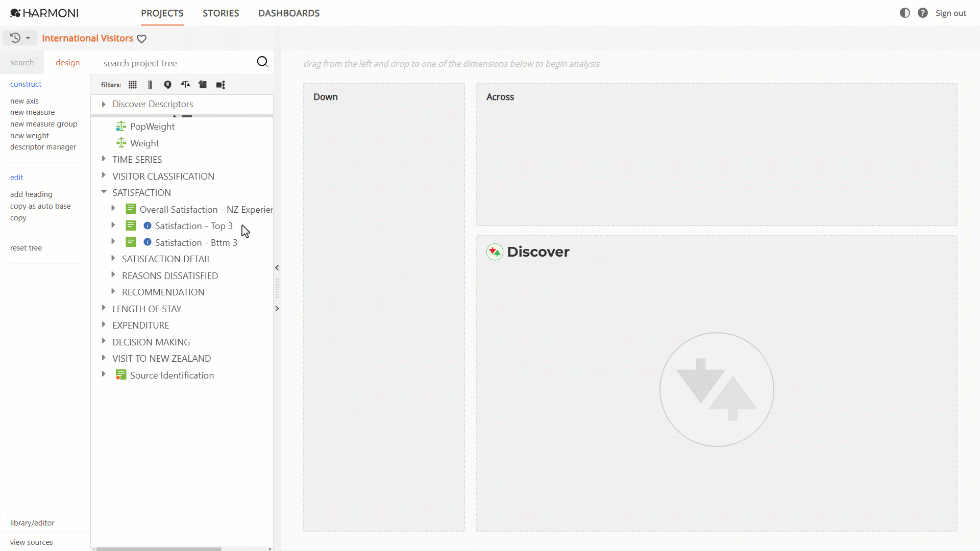980x551 pixels.
Task: Click the scales icon beside Weight
Action: pyautogui.click(x=121, y=143)
